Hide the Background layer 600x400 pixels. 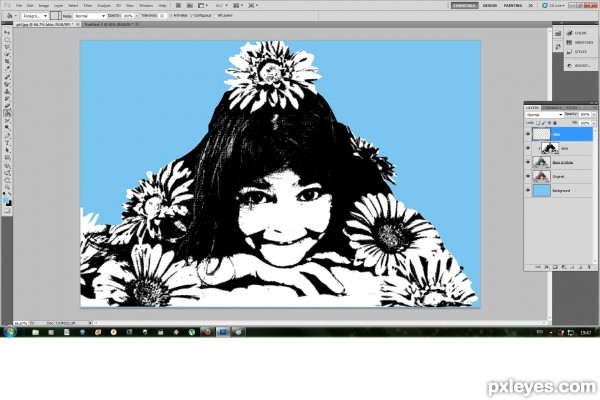528,191
